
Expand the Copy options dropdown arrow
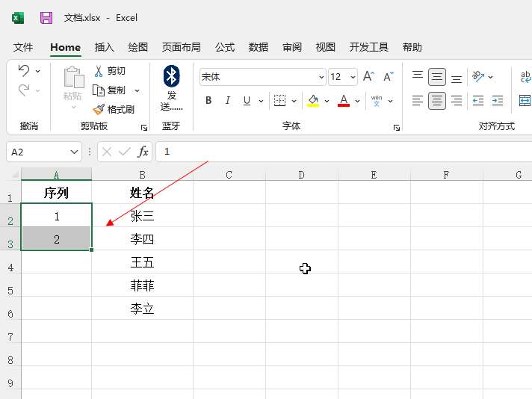tap(137, 90)
